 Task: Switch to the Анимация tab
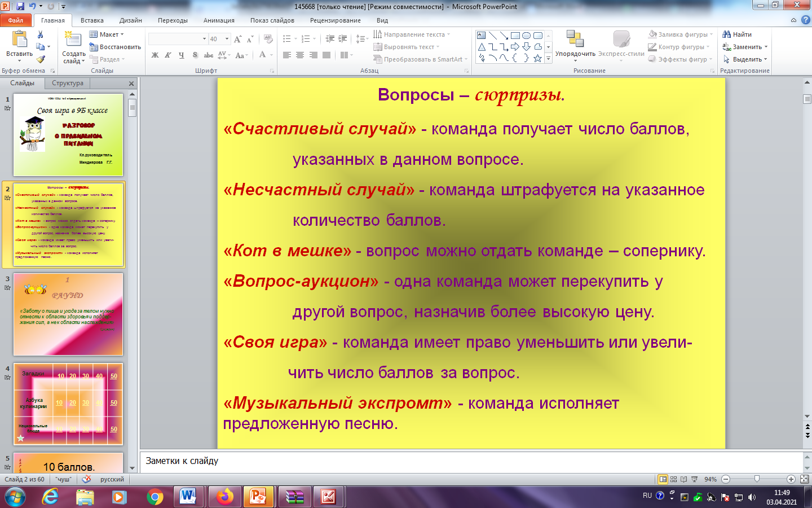219,20
